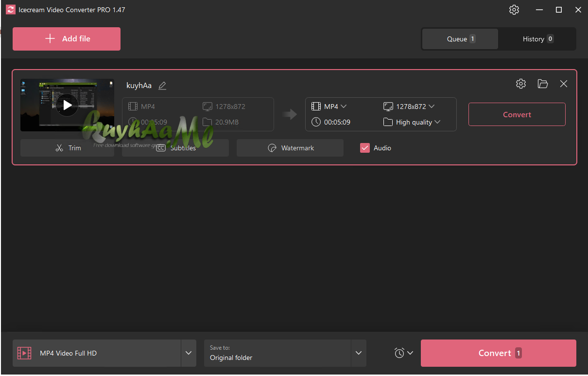The width and height of the screenshot is (588, 376).
Task: Switch to the Queue tab
Action: pyautogui.click(x=460, y=39)
